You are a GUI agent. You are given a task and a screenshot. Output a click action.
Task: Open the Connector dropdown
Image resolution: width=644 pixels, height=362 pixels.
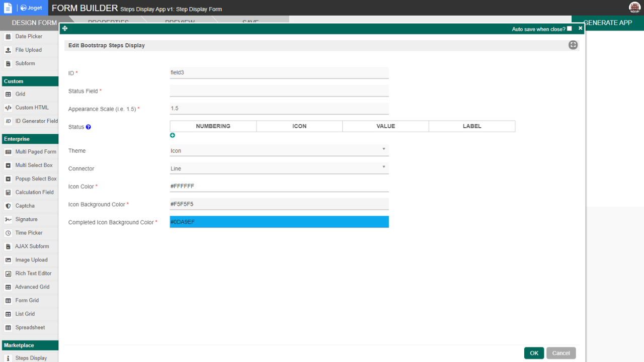pos(279,168)
